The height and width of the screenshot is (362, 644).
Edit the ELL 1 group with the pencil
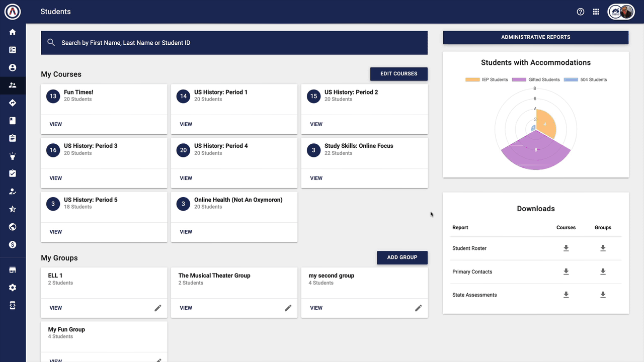158,308
